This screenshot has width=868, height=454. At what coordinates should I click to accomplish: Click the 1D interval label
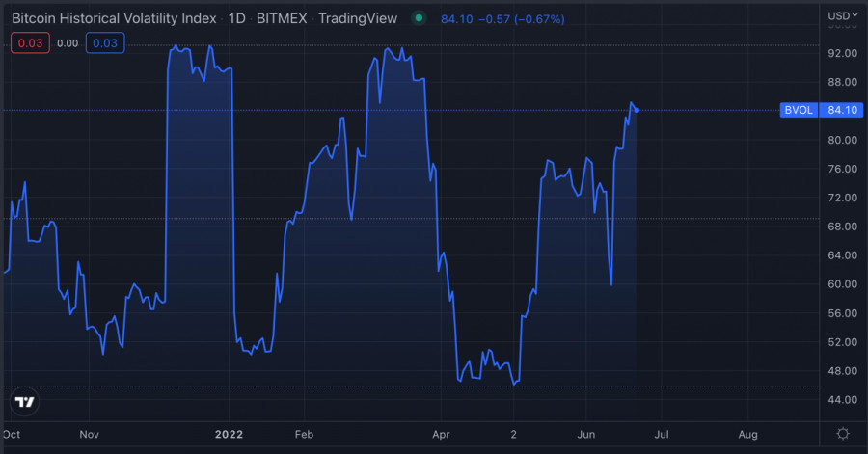(x=236, y=17)
